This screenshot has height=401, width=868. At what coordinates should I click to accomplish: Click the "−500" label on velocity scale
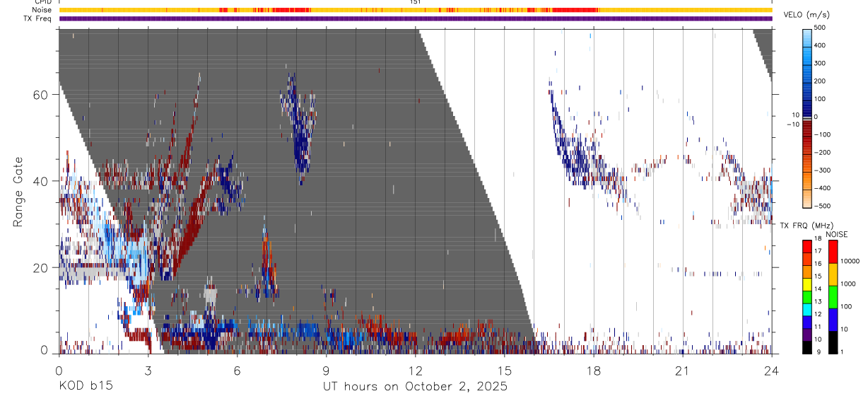(x=823, y=205)
